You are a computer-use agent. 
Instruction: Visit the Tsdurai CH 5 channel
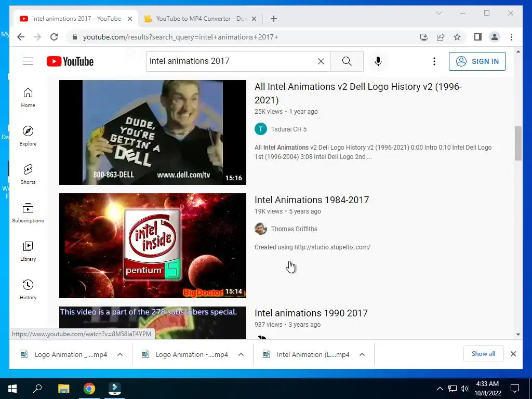[x=289, y=129]
